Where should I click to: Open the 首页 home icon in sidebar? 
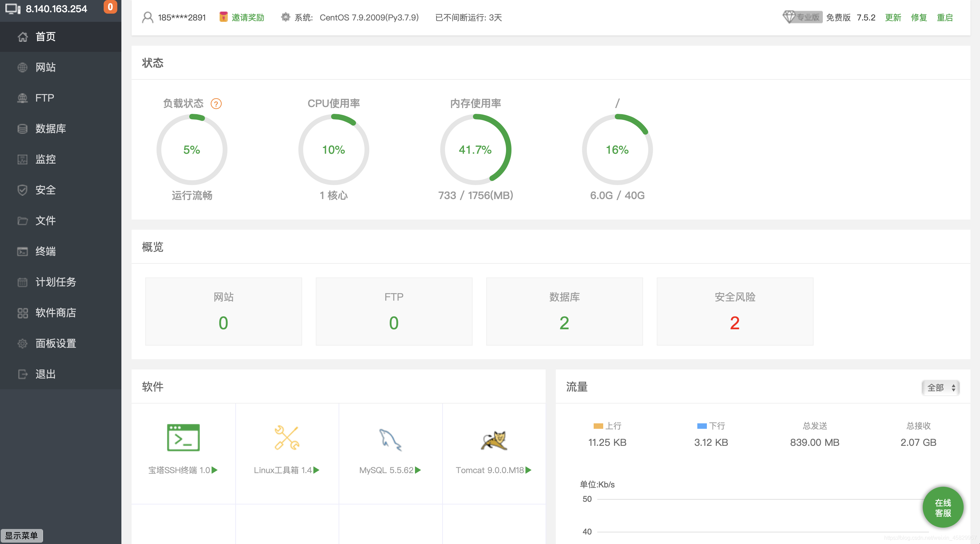point(23,36)
